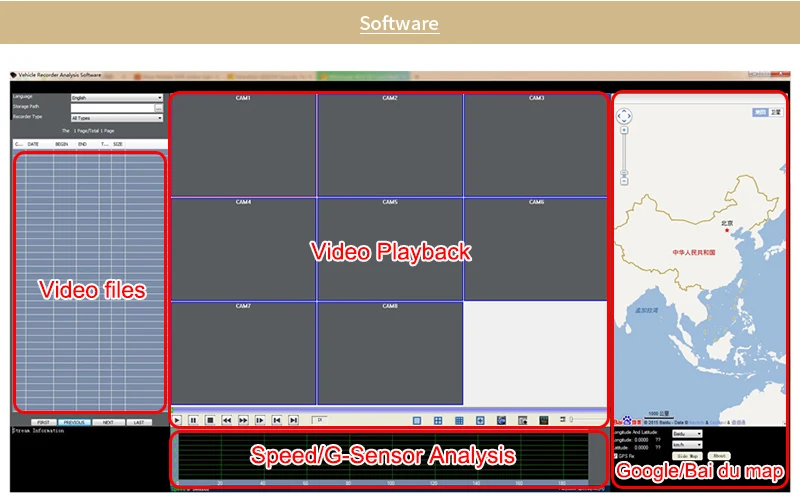Switch to satellite map view tab
This screenshot has height=504, width=800.
[x=776, y=112]
